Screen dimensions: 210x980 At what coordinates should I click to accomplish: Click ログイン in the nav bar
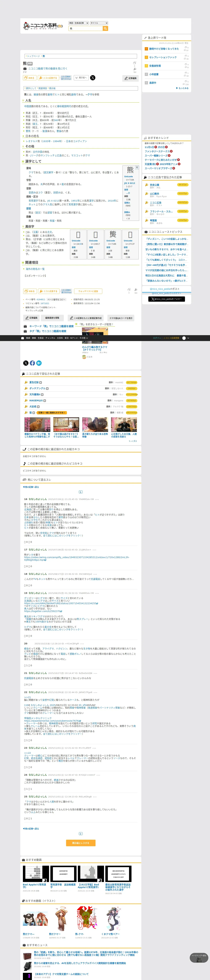pyautogui.click(x=157, y=338)
